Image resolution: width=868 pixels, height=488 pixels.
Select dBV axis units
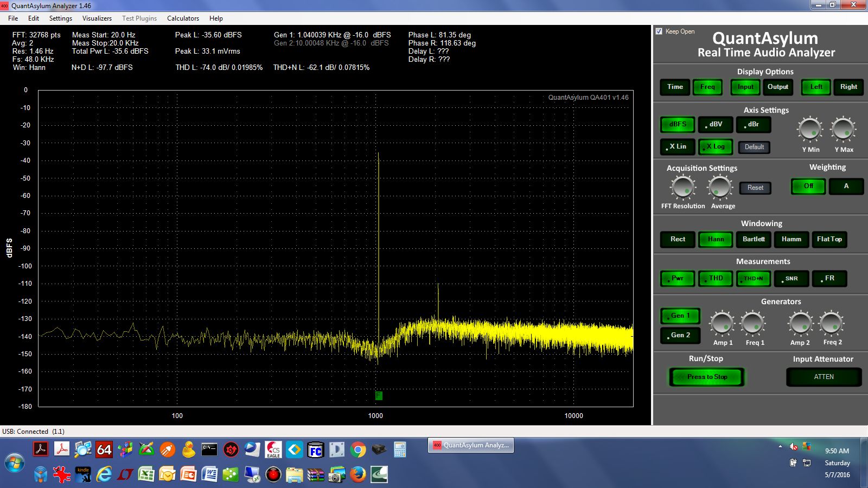coord(716,125)
